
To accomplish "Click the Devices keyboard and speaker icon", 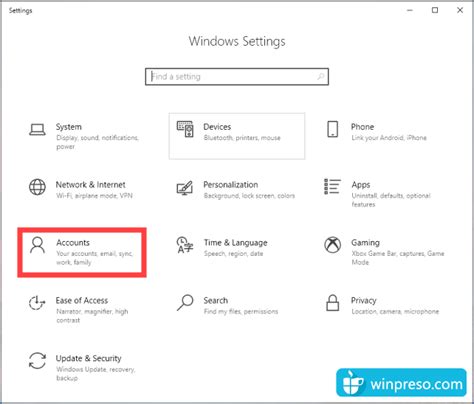I will [x=185, y=129].
